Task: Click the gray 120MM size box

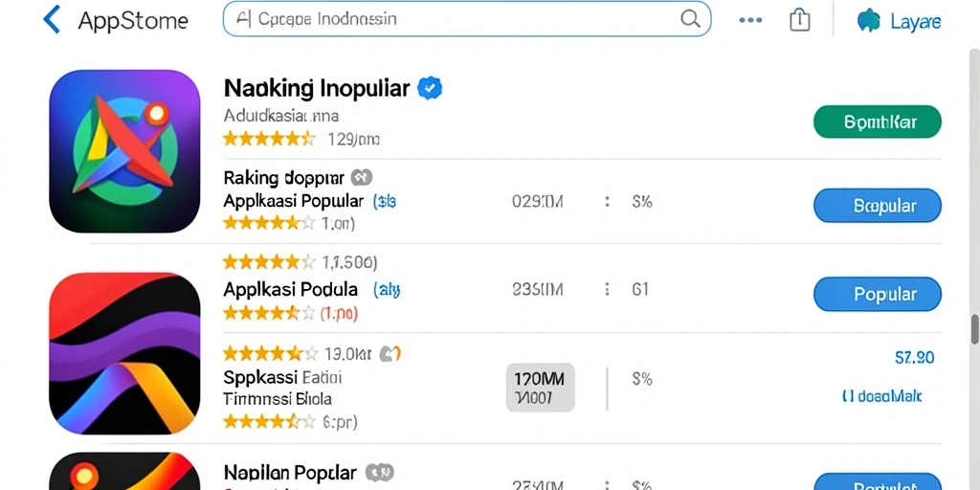Action: (x=540, y=388)
